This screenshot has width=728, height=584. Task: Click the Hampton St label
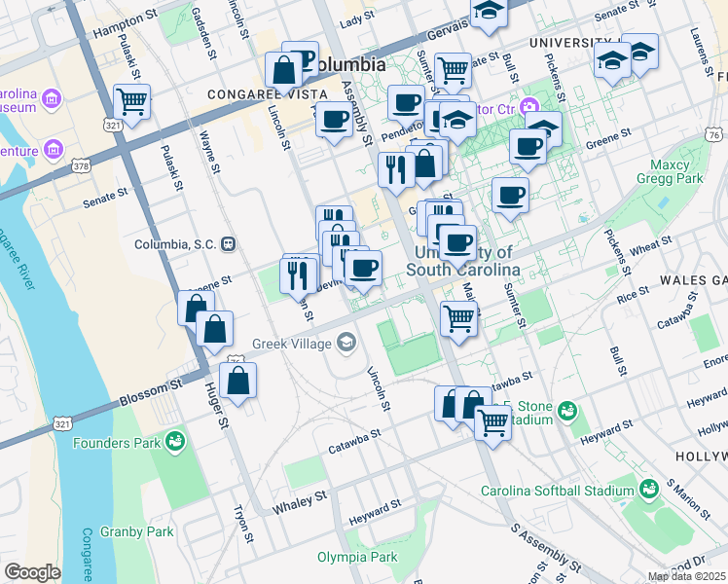[126, 23]
